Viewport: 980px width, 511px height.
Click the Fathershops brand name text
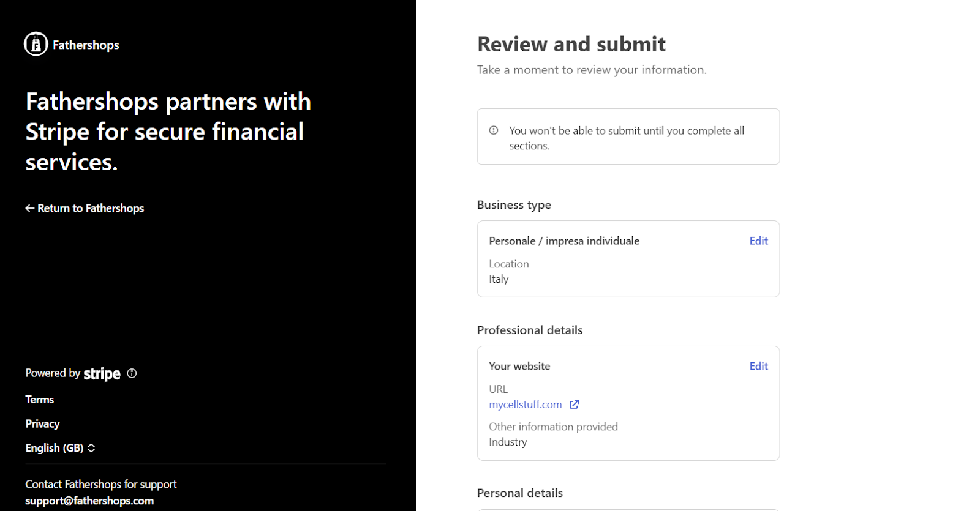point(86,45)
